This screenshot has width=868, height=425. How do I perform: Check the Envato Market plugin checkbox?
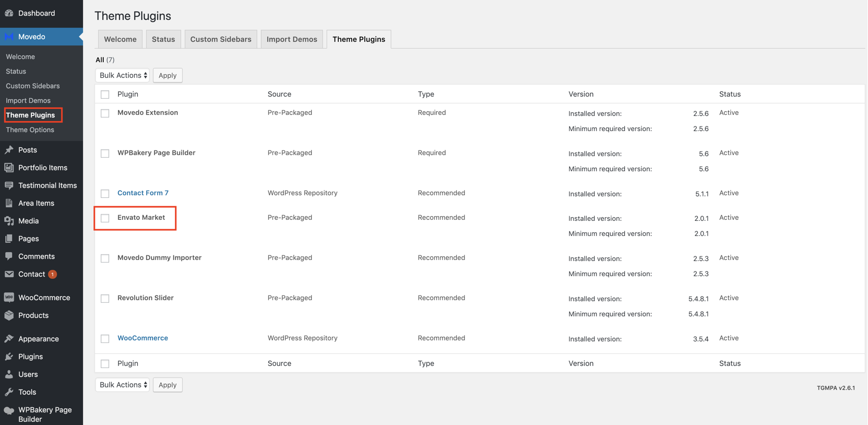coord(105,218)
